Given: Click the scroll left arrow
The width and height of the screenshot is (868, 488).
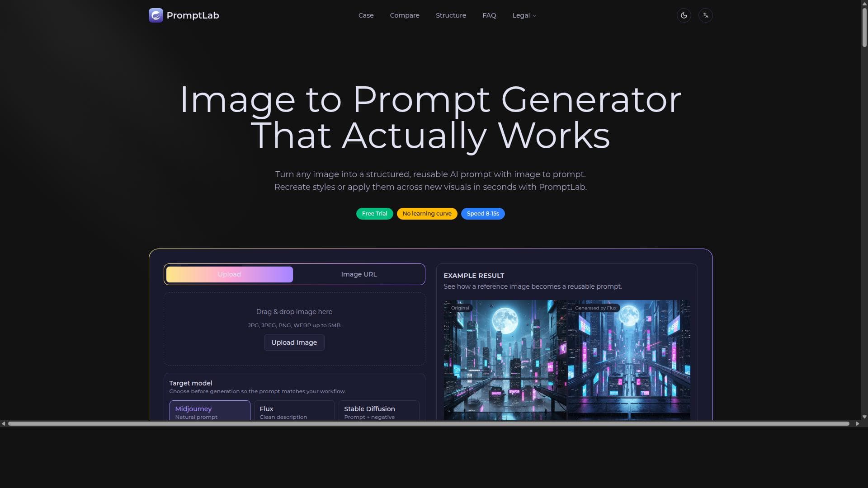Looking at the screenshot, I should [x=4, y=423].
